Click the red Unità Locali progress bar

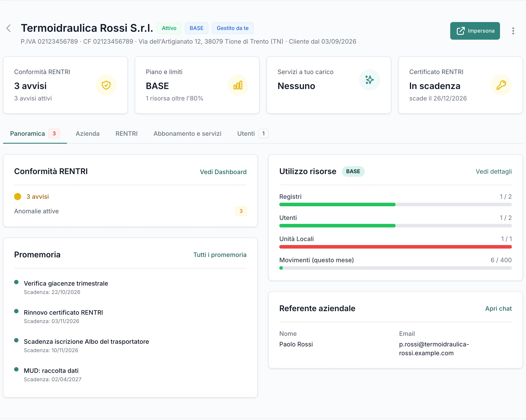395,247
